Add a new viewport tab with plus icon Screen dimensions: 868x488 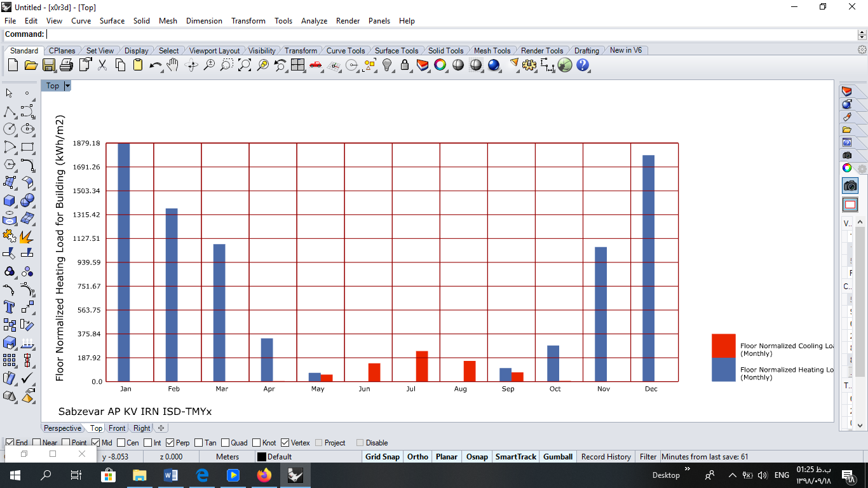161,428
